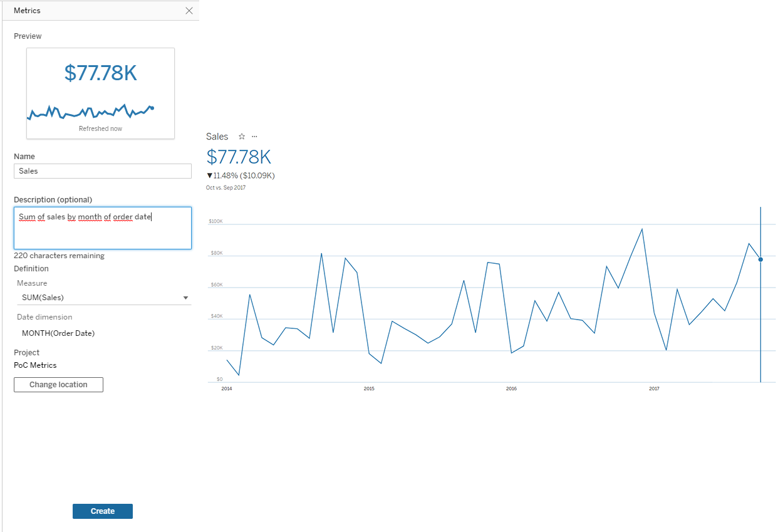778x532 pixels.
Task: Focus the Description text box
Action: point(103,228)
